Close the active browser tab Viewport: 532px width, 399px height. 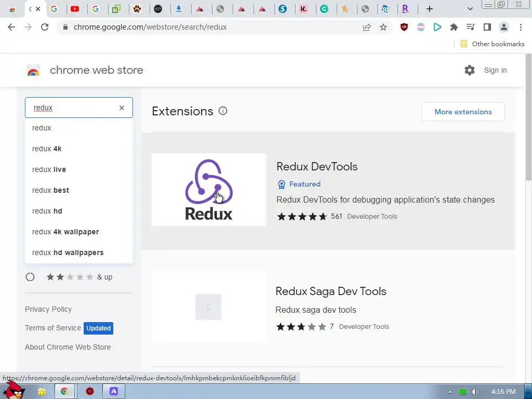[x=38, y=9]
